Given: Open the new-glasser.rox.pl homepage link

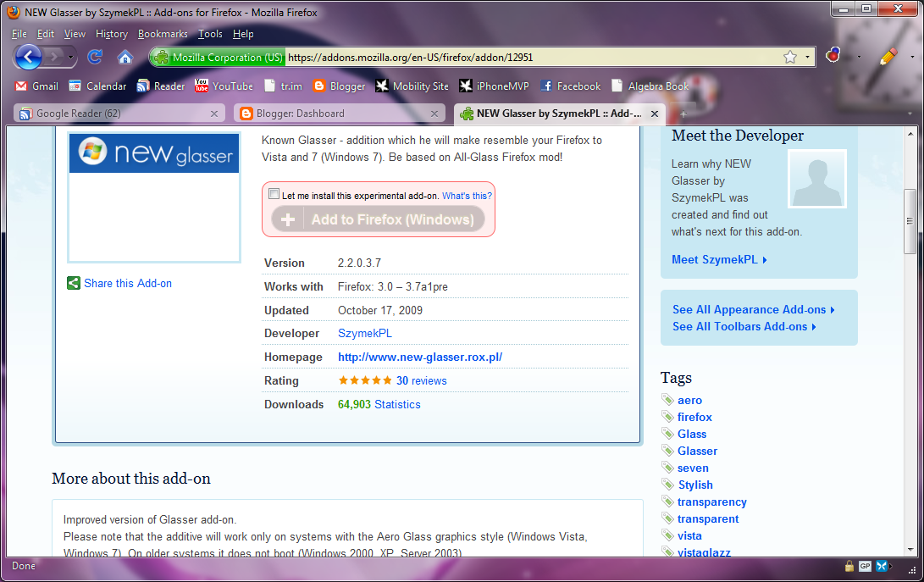Looking at the screenshot, I should tap(420, 357).
